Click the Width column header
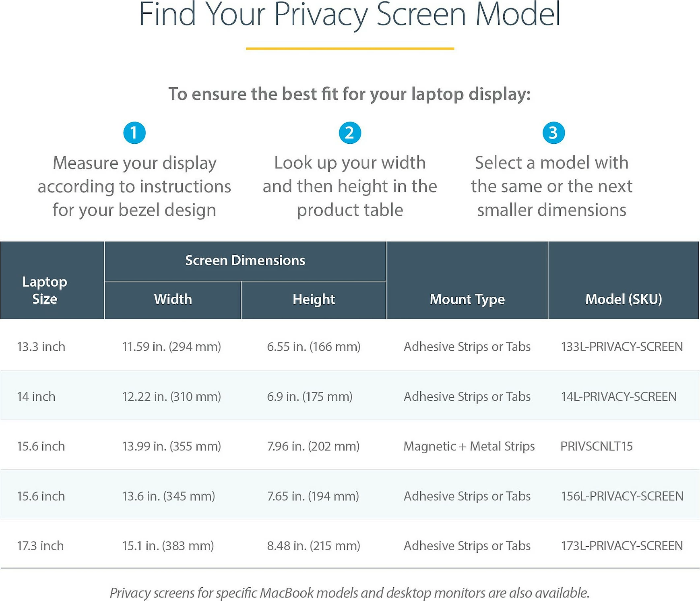This screenshot has width=700, height=601. tap(173, 300)
